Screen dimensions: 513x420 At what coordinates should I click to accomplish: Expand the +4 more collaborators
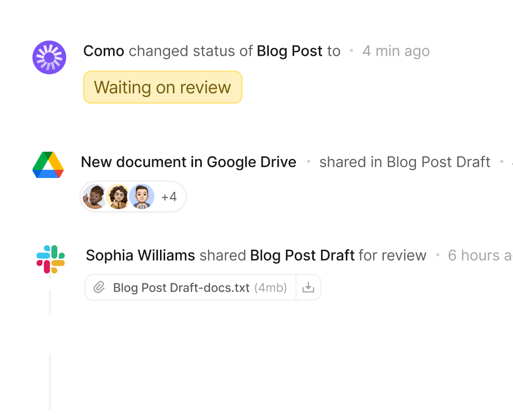[169, 197]
